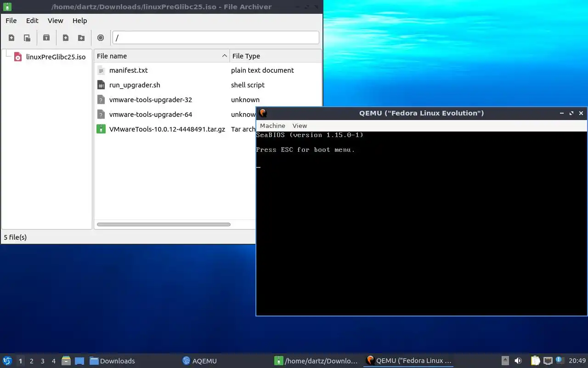
Task: Click the 'shell script' type cell
Action: pyautogui.click(x=248, y=85)
